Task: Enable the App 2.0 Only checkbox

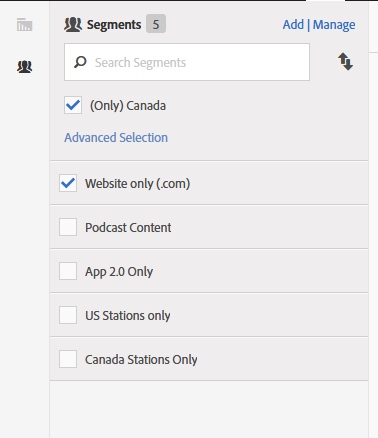Action: tap(68, 271)
